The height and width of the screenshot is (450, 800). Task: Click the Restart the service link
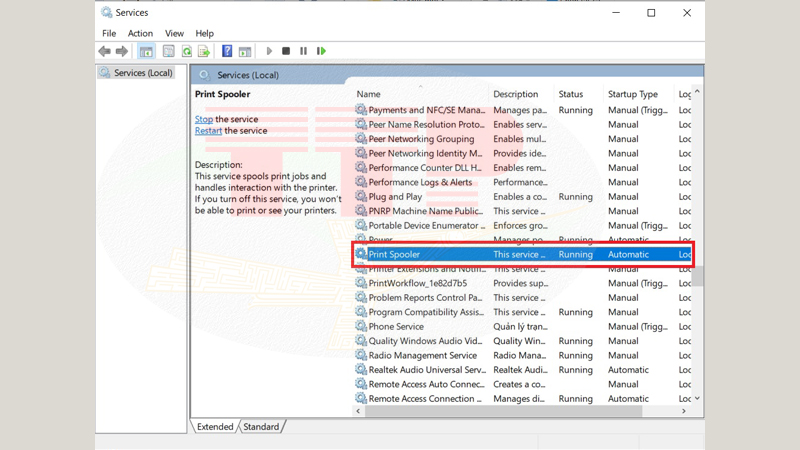208,131
